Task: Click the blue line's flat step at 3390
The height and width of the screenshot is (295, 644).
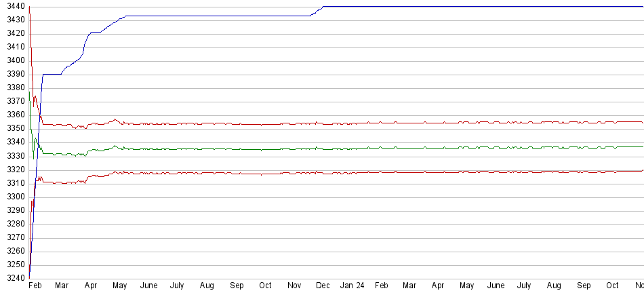Action: (x=52, y=74)
